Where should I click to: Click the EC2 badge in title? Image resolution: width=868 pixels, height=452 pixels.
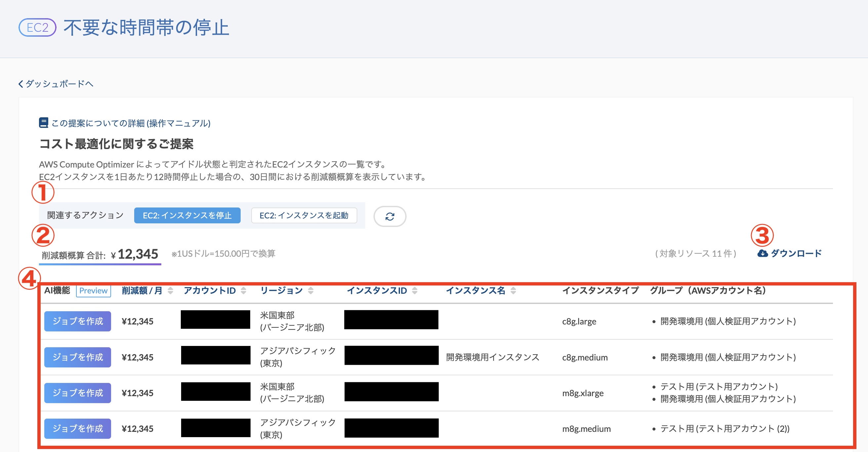coord(37,27)
